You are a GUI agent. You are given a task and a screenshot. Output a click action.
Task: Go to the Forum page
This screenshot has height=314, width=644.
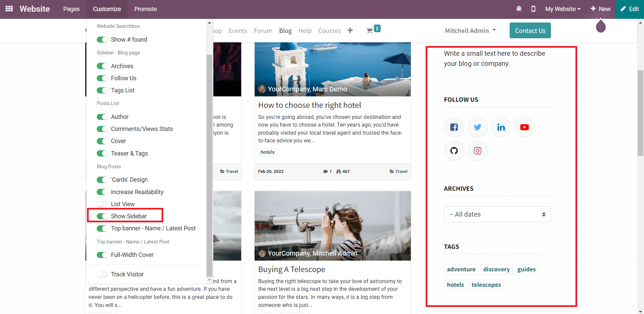coord(263,31)
